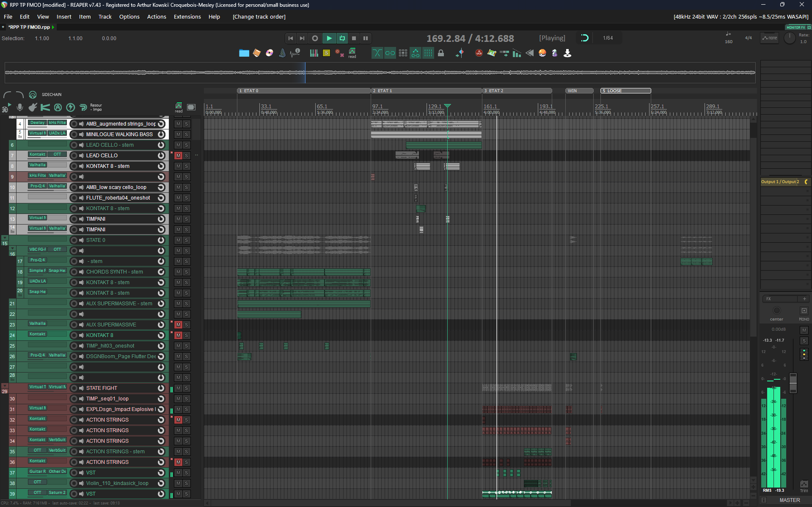Toggle the padlock locking icon
This screenshot has height=507, width=812.
click(x=441, y=53)
